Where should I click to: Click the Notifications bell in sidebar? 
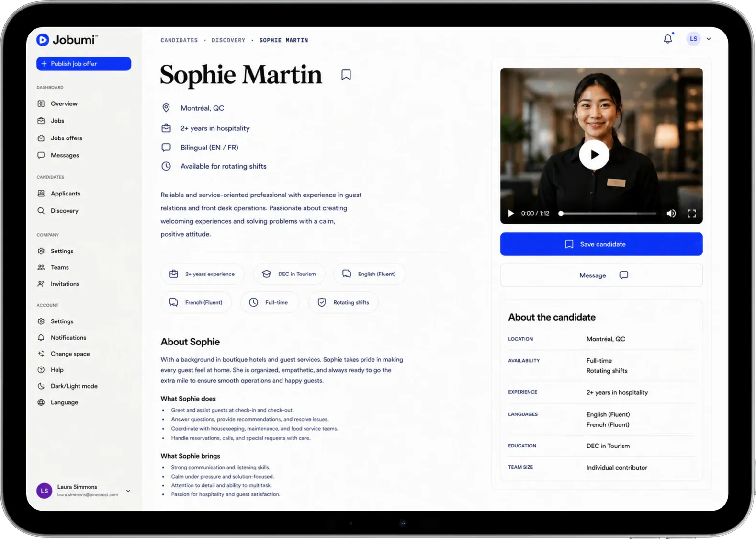coord(41,338)
